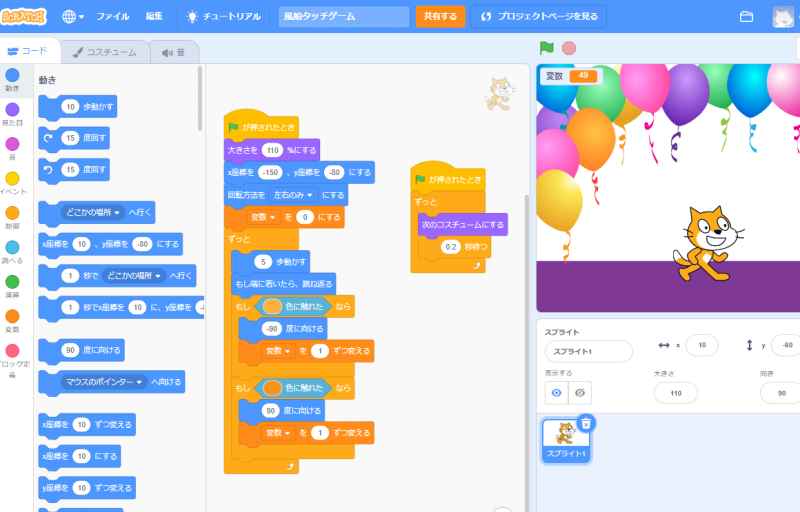The height and width of the screenshot is (512, 800).
Task: Switch to the 音 tab
Action: [173, 52]
